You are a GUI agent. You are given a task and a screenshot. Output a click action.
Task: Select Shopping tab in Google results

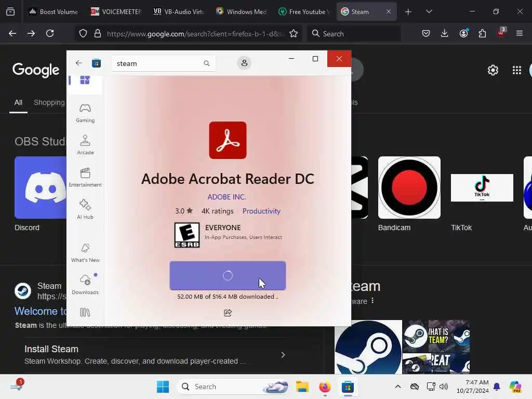point(49,102)
